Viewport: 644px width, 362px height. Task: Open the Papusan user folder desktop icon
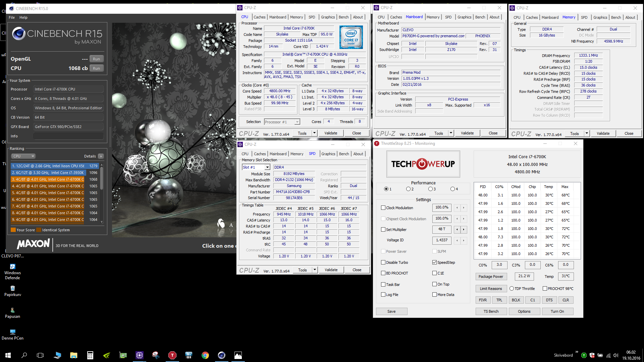click(12, 313)
